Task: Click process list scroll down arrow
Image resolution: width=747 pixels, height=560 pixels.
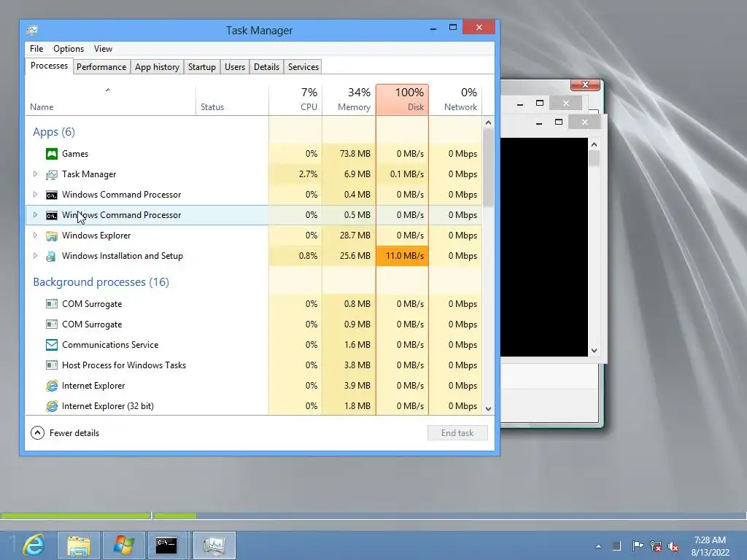Action: (x=488, y=408)
